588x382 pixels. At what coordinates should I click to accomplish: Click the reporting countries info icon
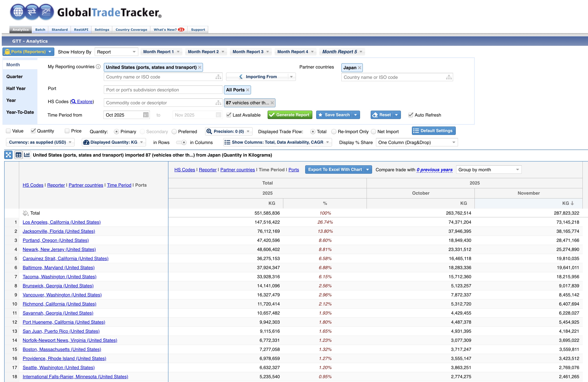click(98, 67)
